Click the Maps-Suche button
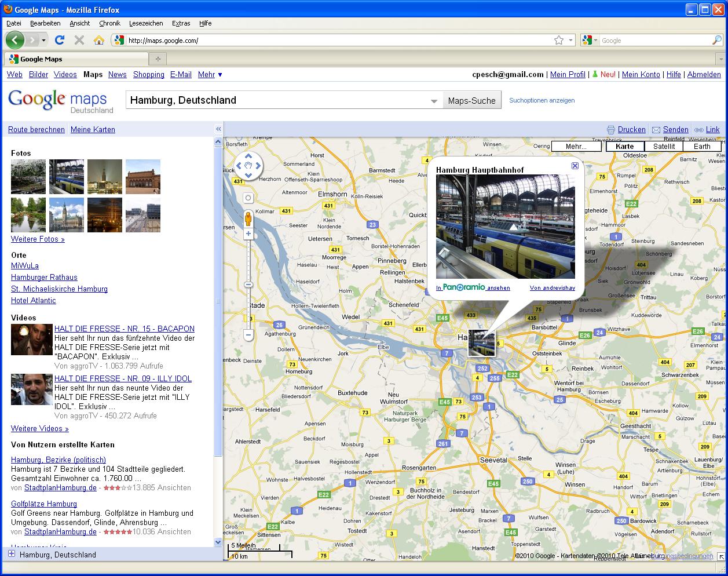The image size is (728, 576). coord(471,101)
